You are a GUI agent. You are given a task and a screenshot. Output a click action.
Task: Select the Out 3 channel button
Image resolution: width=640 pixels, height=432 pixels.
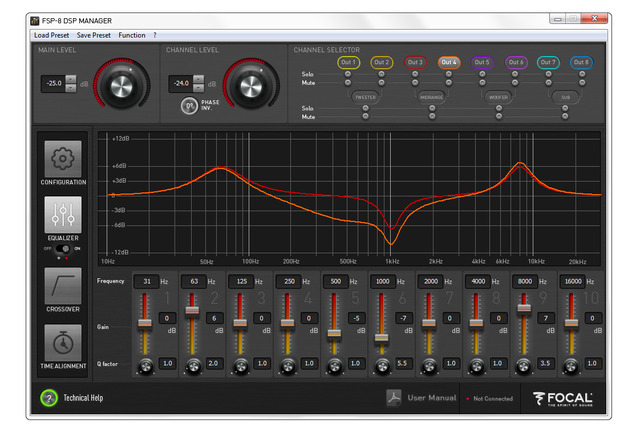click(415, 62)
